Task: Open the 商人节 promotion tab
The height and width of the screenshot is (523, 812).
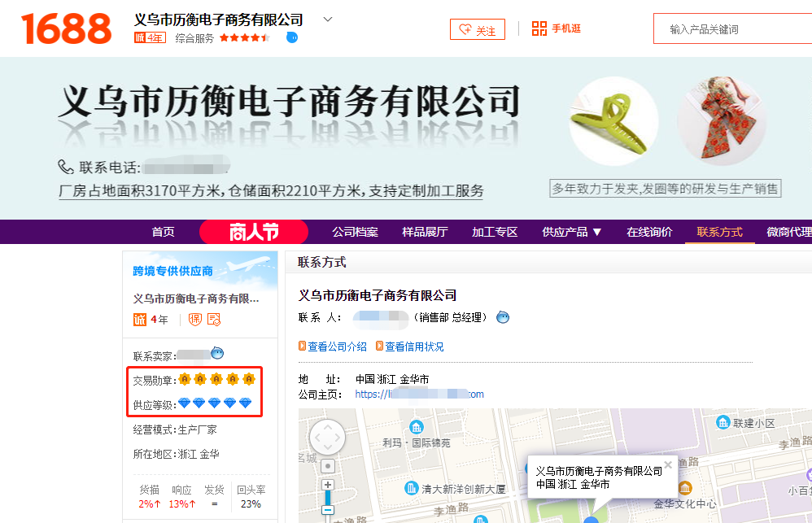Action: [254, 232]
